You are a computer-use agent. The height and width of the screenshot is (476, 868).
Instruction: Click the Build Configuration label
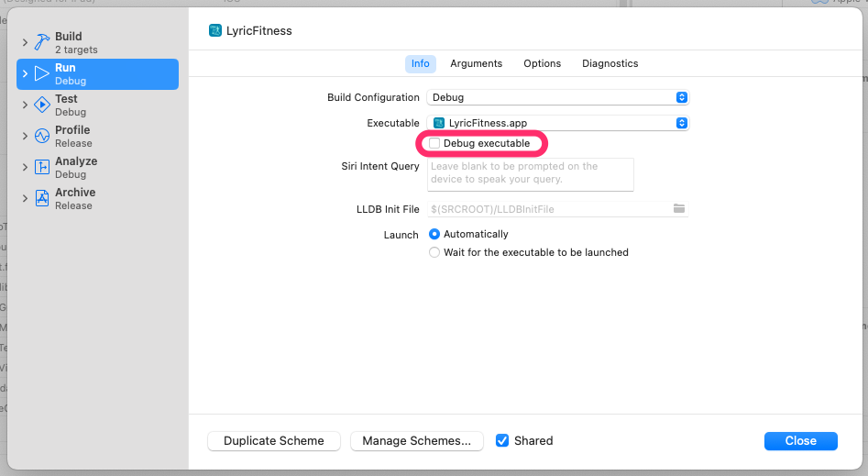[373, 97]
